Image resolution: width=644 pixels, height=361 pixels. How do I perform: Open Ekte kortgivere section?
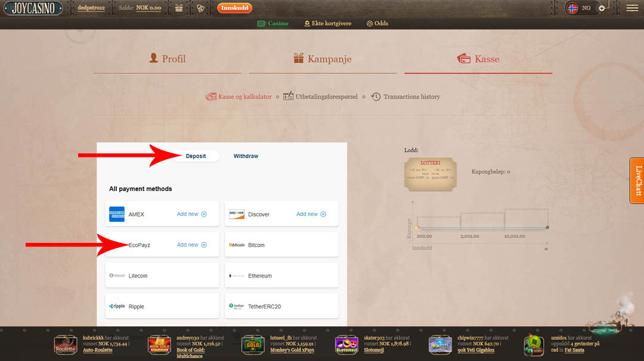point(328,23)
